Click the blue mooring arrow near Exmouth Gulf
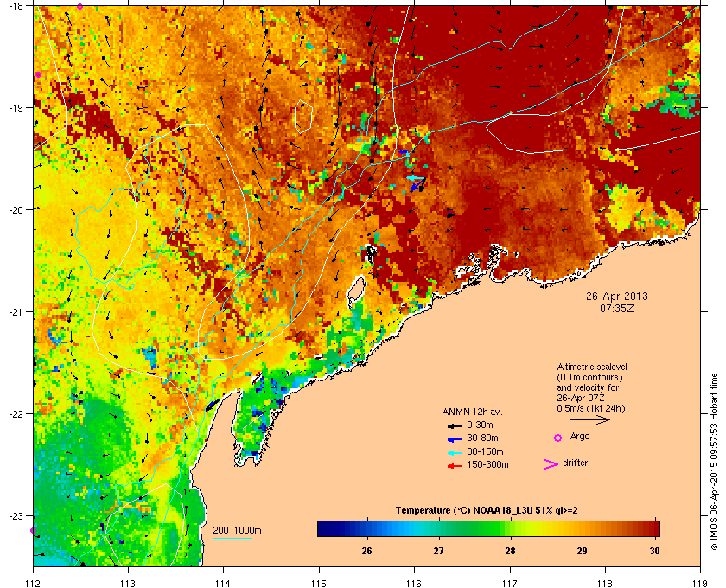 tap(212, 405)
